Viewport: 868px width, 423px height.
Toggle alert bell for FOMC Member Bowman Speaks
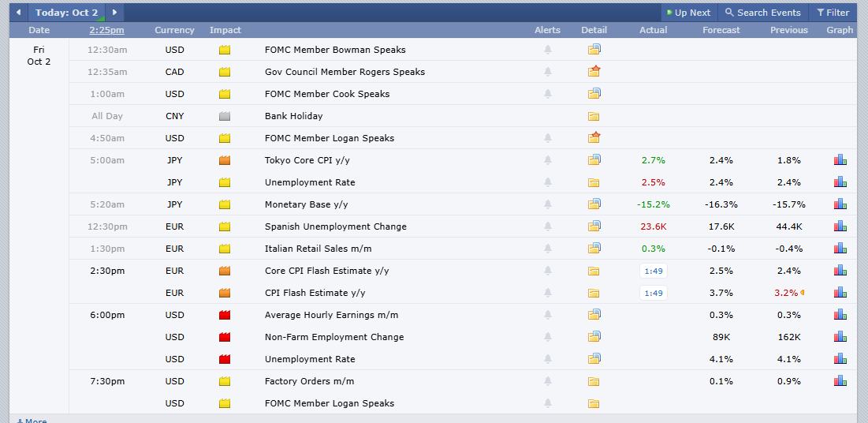[x=548, y=50]
